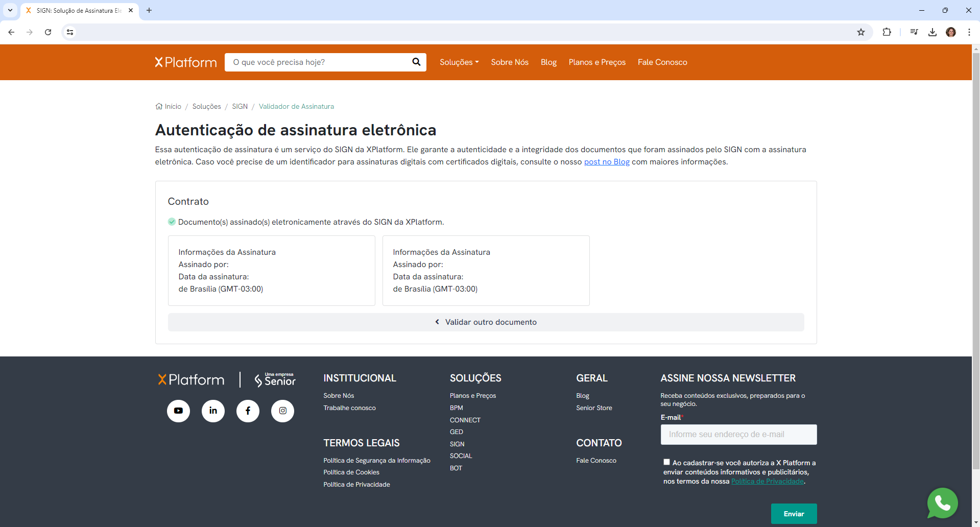Image resolution: width=980 pixels, height=527 pixels.
Task: Open the tab search dropdown
Action: tap(10, 10)
